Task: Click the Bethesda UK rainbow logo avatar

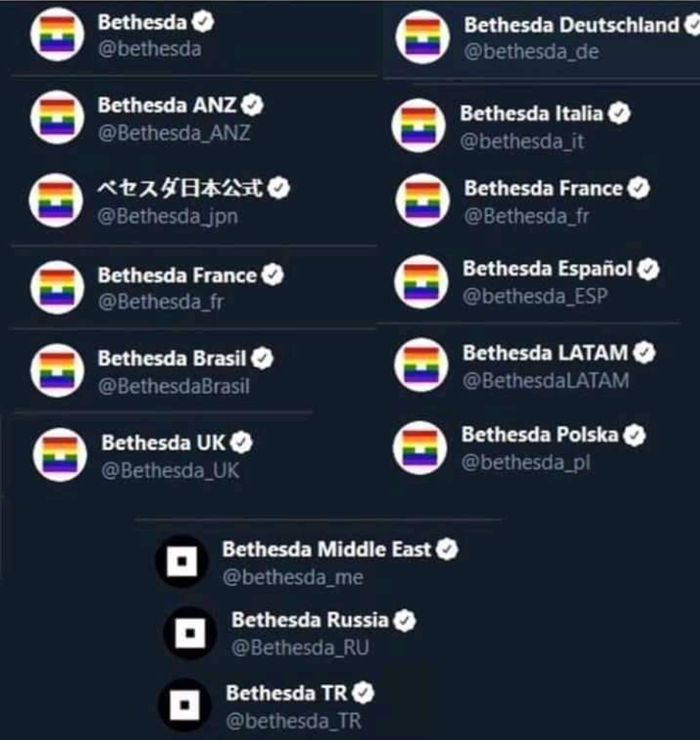Action: [60, 455]
